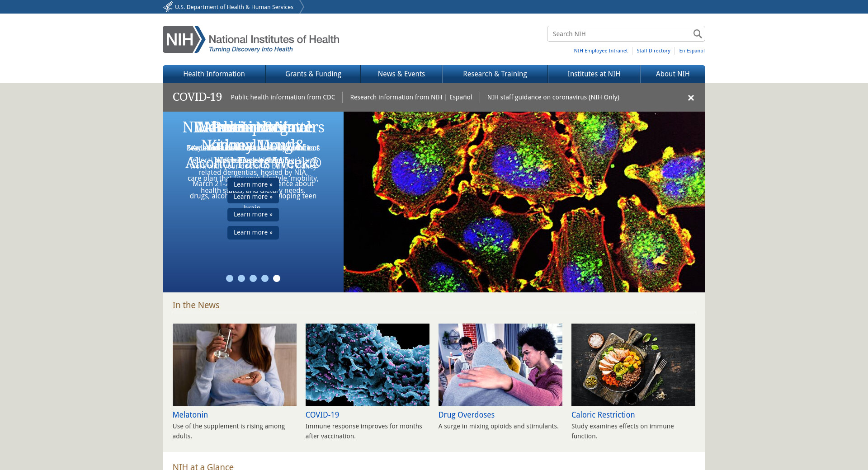The image size is (868, 470).
Task: Select the fifth carousel slide dot
Action: [x=277, y=278]
